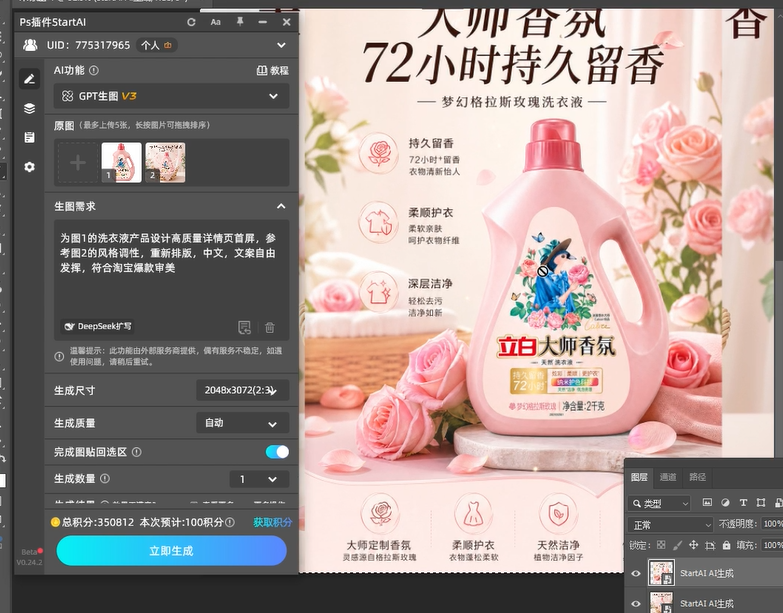Open the 生成数量 count dropdown

coord(259,479)
